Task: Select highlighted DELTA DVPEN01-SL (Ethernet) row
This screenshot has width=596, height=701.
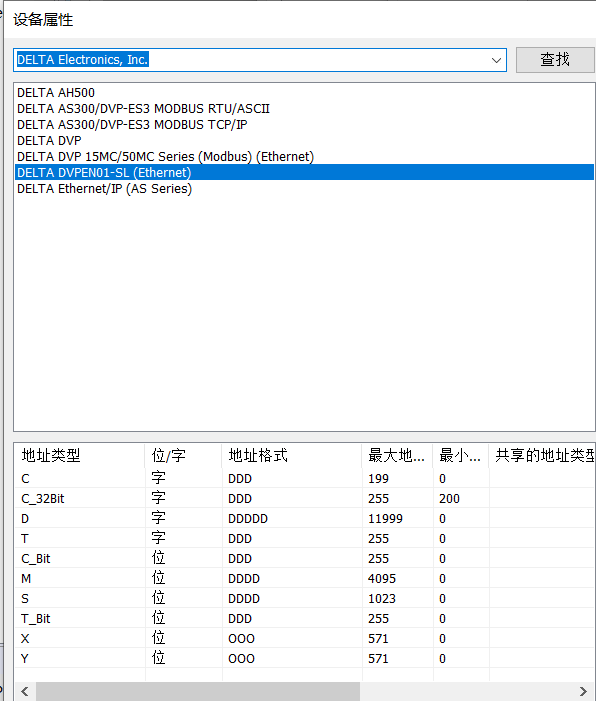Action: click(x=304, y=173)
